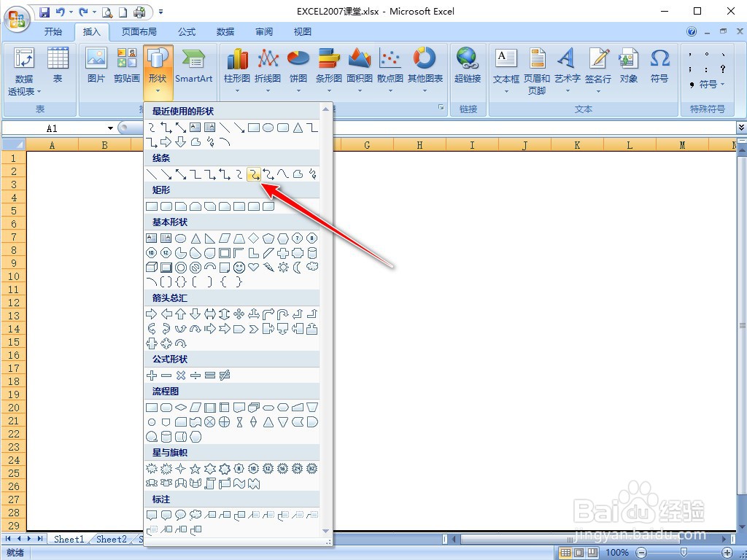747x560 pixels.
Task: Select the multiply sign formula shape
Action: pyautogui.click(x=181, y=376)
